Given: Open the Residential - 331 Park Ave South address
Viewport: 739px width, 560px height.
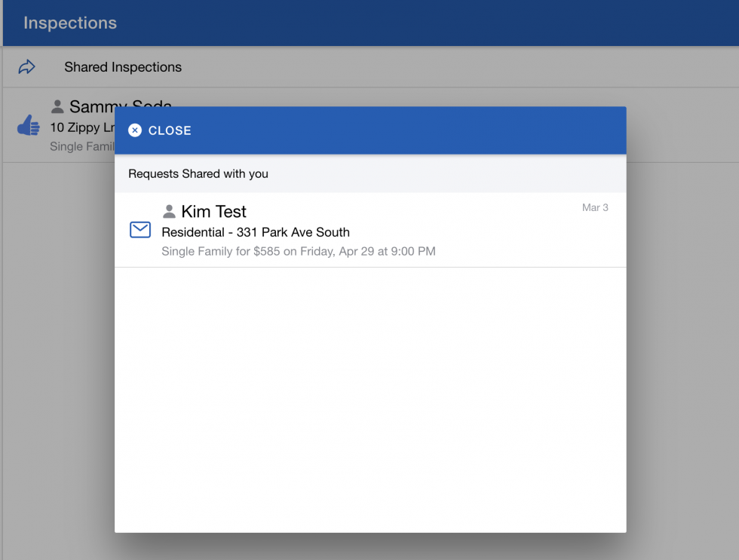Looking at the screenshot, I should pos(256,232).
